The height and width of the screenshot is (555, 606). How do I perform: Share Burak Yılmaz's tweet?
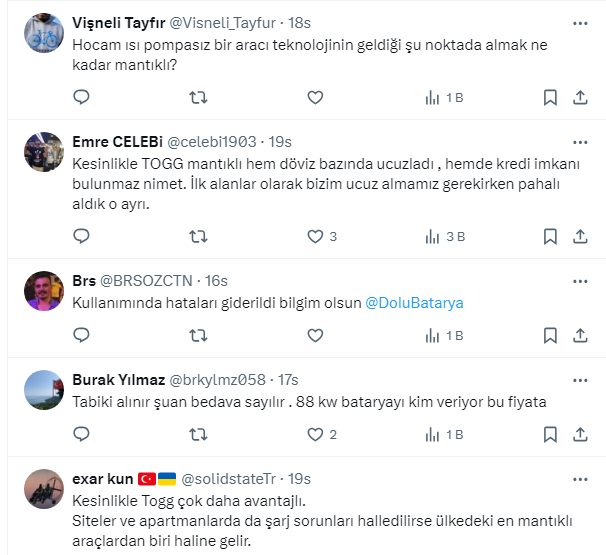tap(581, 435)
